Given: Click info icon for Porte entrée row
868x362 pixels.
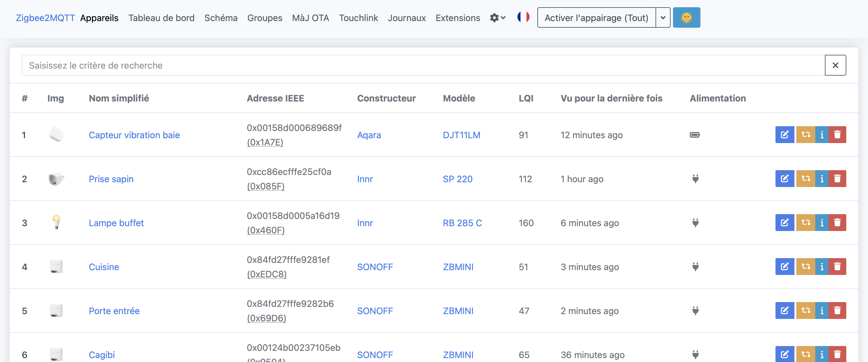Looking at the screenshot, I should (x=822, y=311).
